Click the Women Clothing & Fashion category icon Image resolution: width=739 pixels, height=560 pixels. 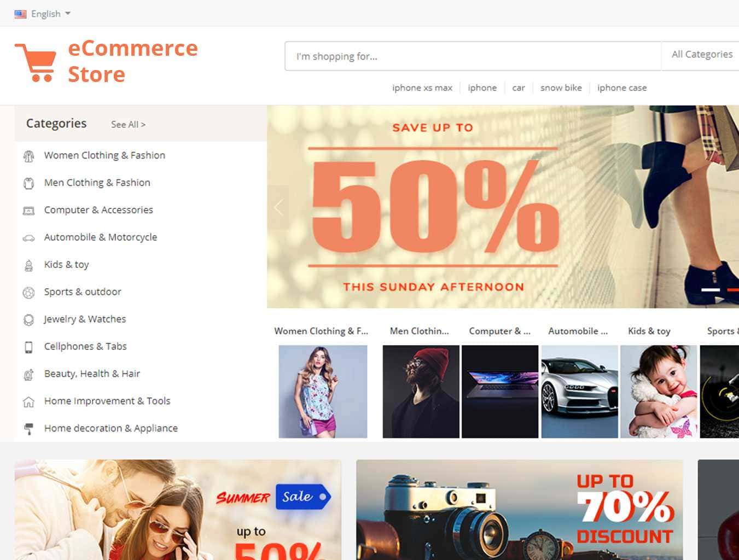pos(28,156)
